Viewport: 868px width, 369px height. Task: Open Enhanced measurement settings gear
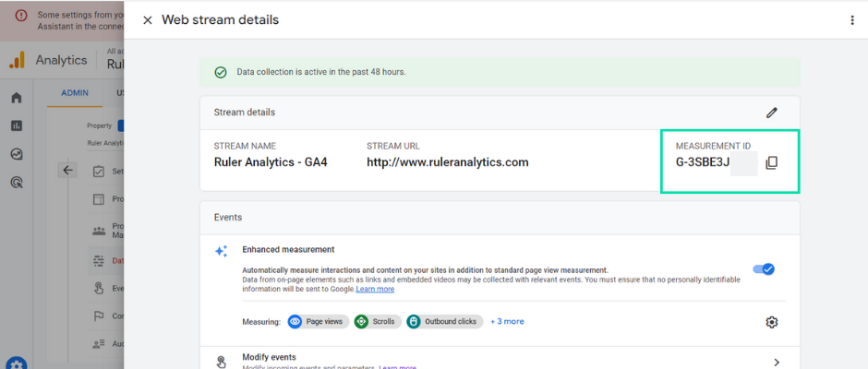point(772,322)
